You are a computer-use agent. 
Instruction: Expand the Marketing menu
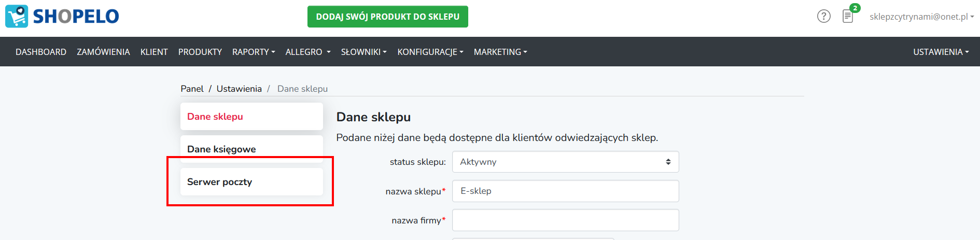[500, 52]
